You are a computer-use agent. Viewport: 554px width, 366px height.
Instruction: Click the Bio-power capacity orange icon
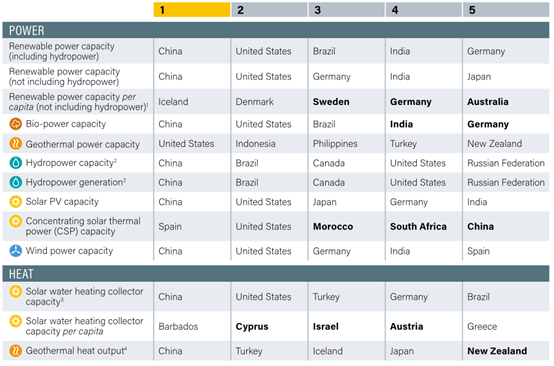(16, 124)
